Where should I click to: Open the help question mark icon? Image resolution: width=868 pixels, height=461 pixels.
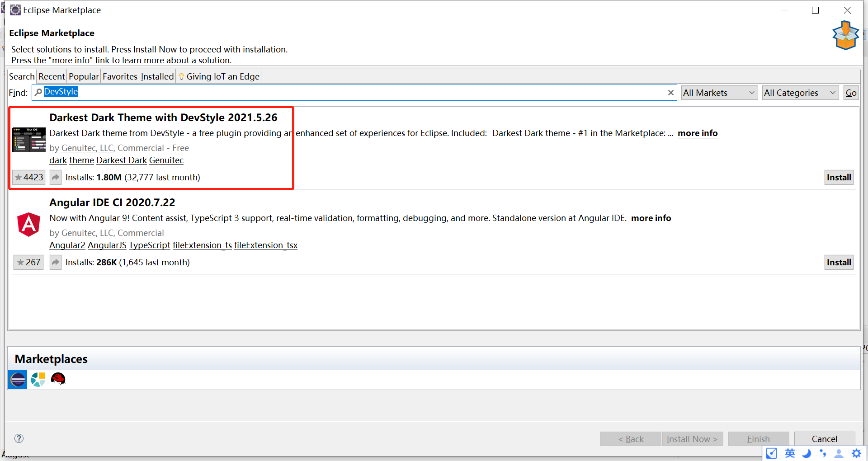point(19,438)
